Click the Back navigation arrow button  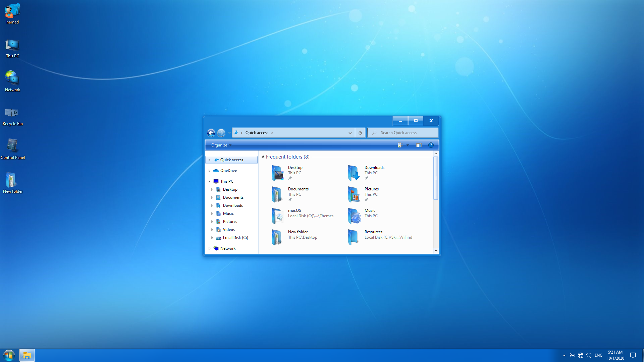point(211,133)
